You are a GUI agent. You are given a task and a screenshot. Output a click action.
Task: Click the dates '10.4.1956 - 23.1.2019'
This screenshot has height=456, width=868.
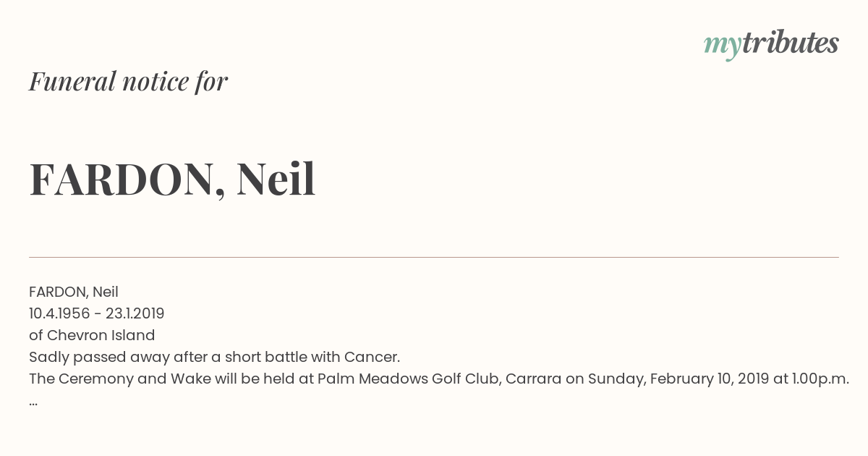97,313
